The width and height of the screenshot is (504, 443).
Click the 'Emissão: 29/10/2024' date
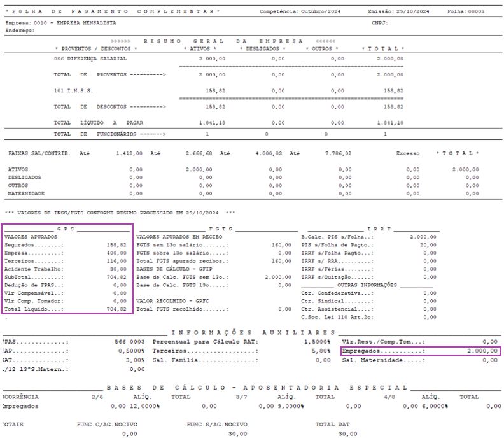(x=398, y=11)
